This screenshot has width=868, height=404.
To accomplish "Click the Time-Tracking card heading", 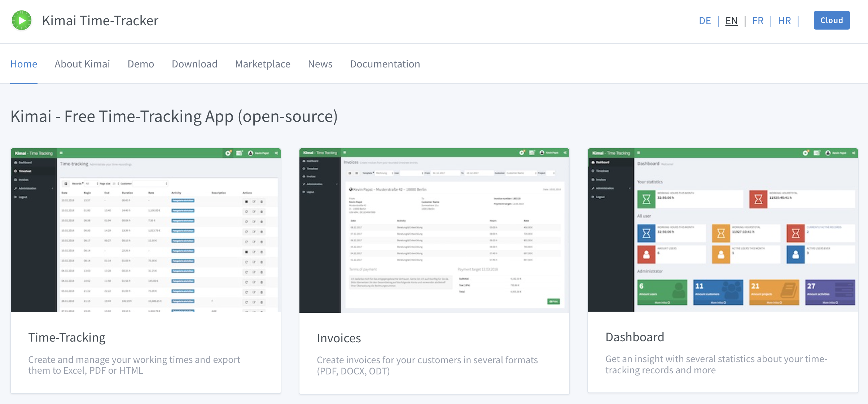I will click(x=67, y=337).
